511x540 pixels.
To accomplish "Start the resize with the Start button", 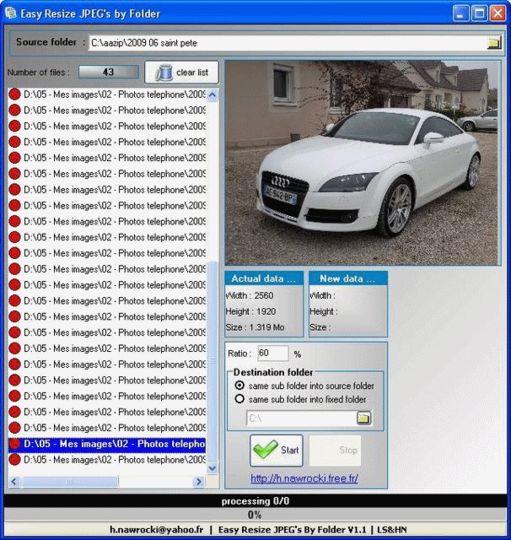I will pyautogui.click(x=277, y=450).
